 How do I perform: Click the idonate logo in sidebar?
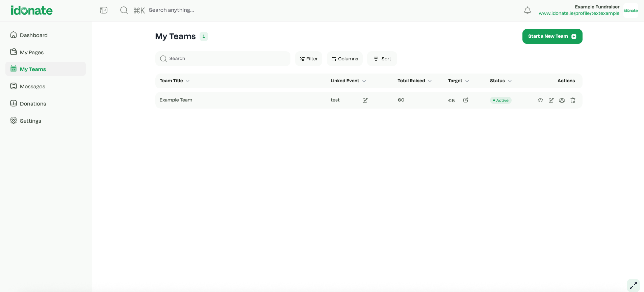coord(32,10)
